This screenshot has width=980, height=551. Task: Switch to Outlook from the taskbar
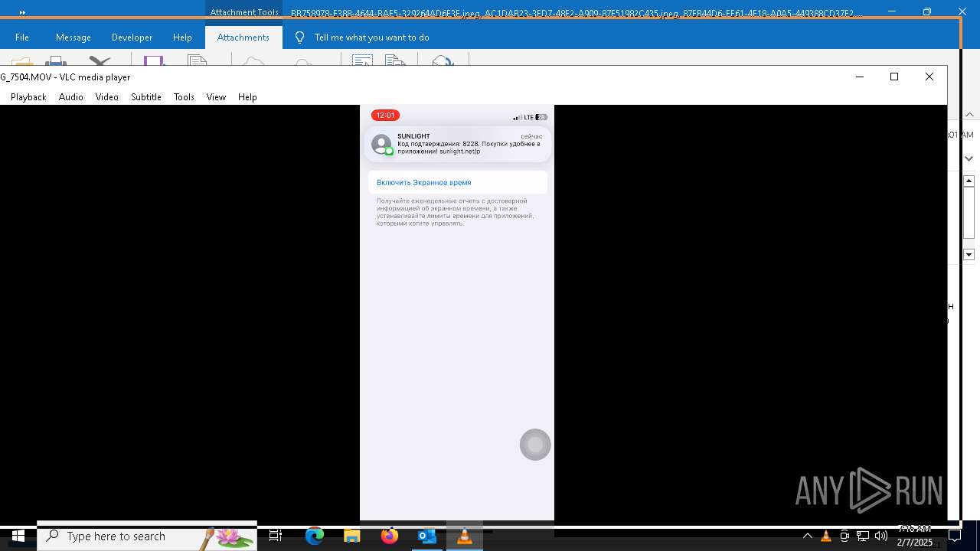point(427,536)
